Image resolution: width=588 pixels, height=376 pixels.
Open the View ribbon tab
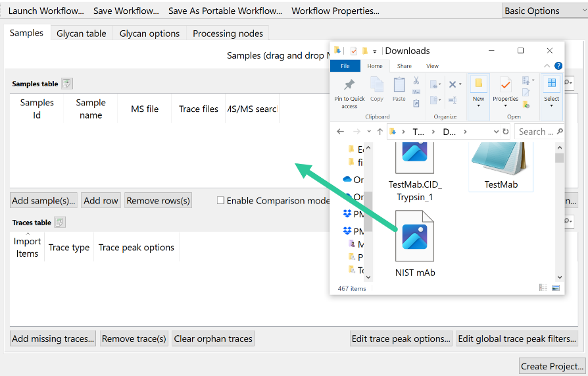coord(432,66)
